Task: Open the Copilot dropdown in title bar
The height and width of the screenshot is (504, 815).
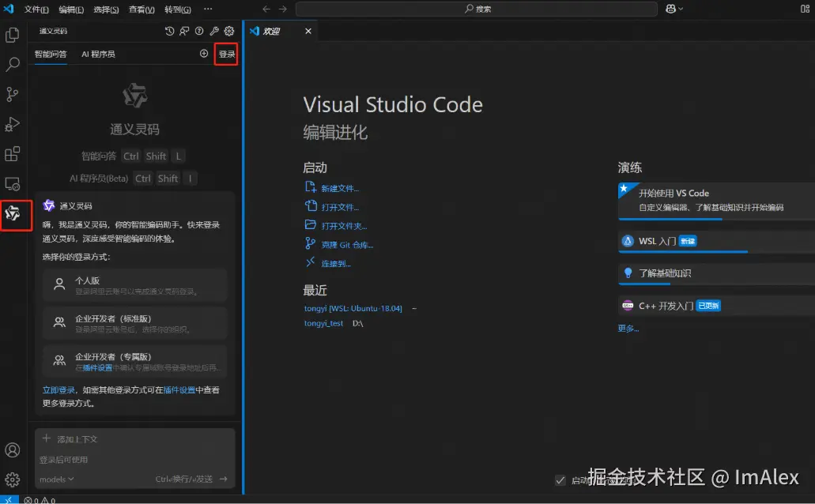Action: click(x=674, y=9)
